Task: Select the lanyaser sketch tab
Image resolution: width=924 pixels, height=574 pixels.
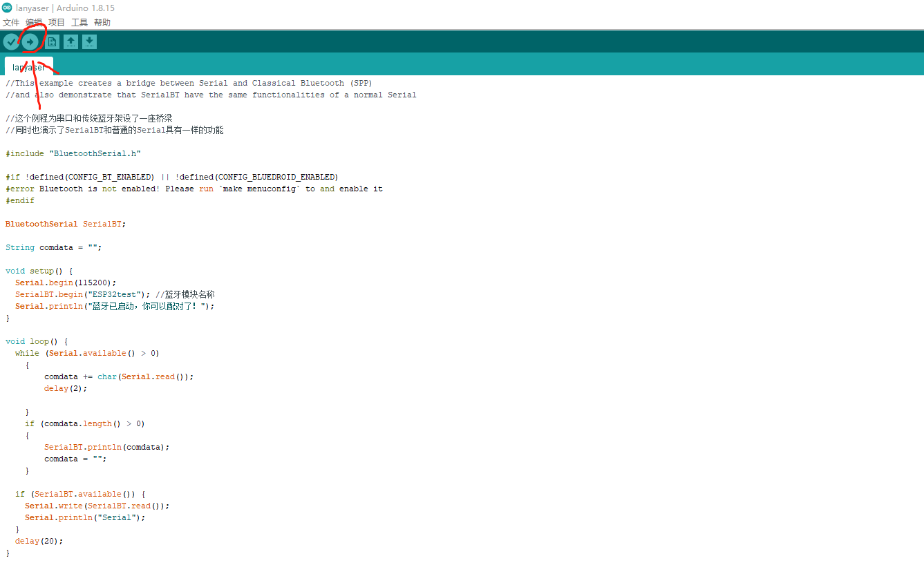Action: pos(29,67)
